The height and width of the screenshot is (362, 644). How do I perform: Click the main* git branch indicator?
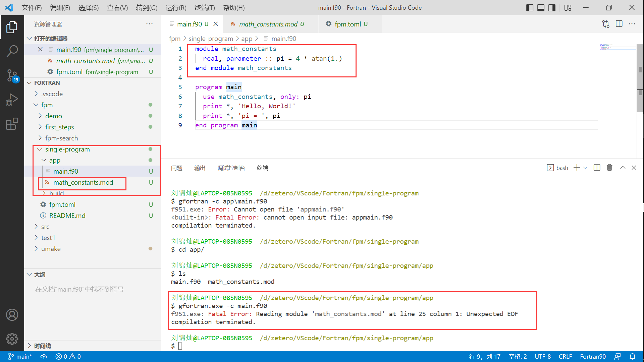(x=20, y=356)
